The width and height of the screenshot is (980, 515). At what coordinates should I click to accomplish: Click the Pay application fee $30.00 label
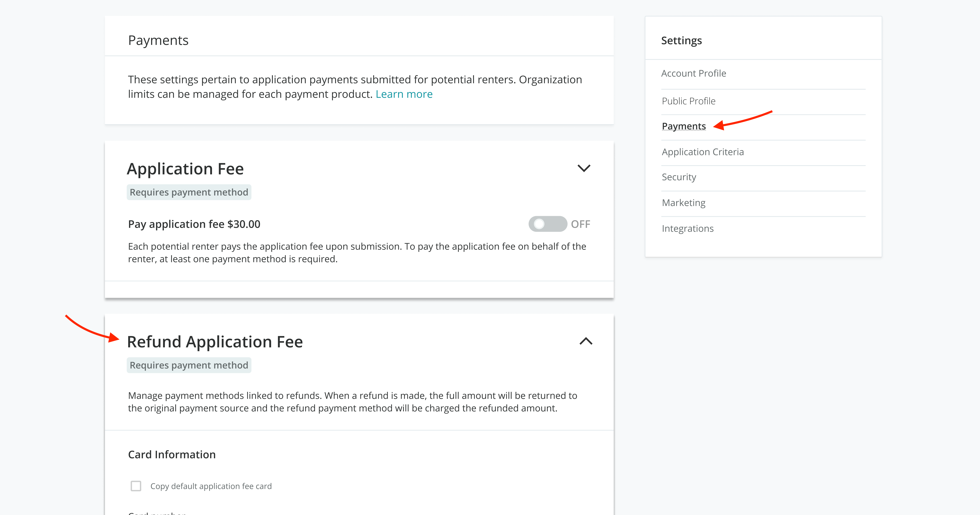[194, 224]
